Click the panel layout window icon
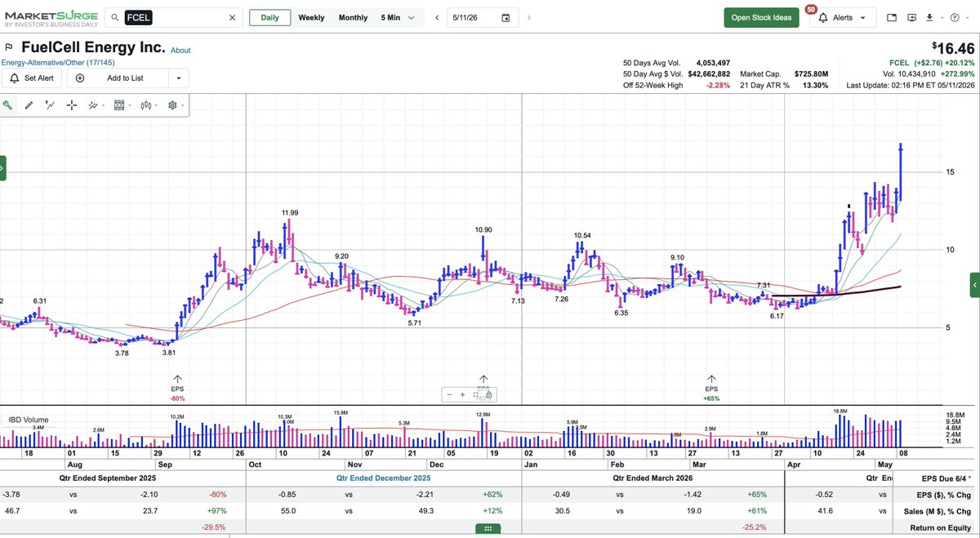 [x=892, y=17]
